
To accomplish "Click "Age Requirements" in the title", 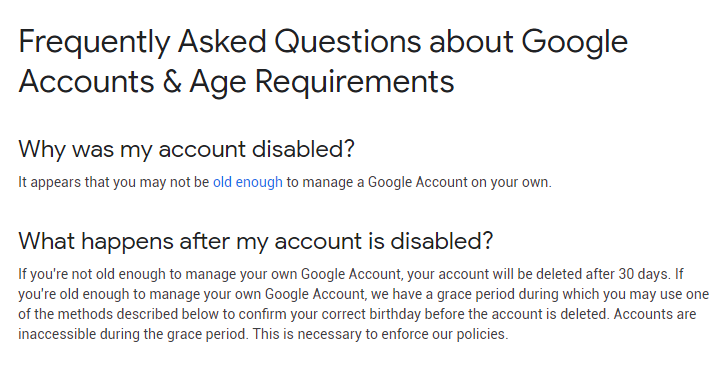I will (322, 81).
